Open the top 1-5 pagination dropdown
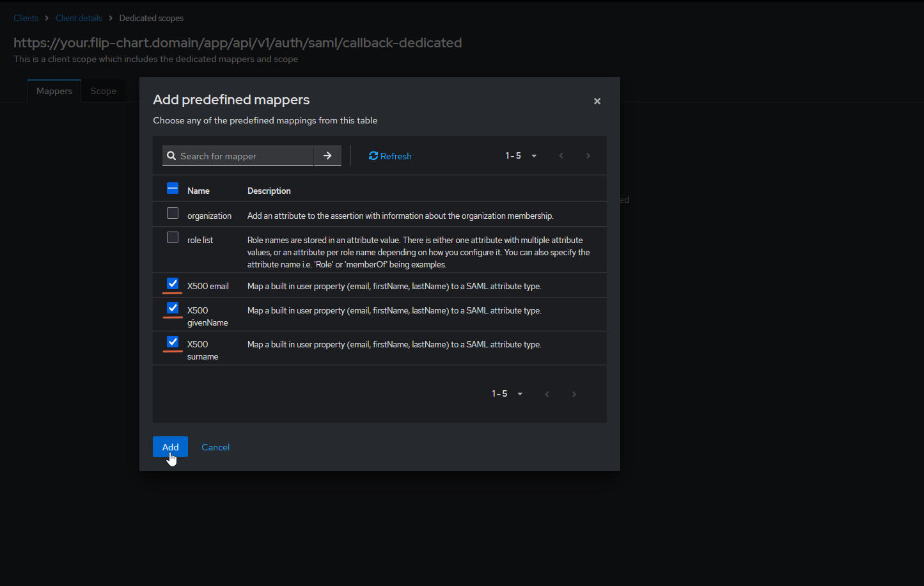This screenshot has width=924, height=586. pyautogui.click(x=521, y=155)
